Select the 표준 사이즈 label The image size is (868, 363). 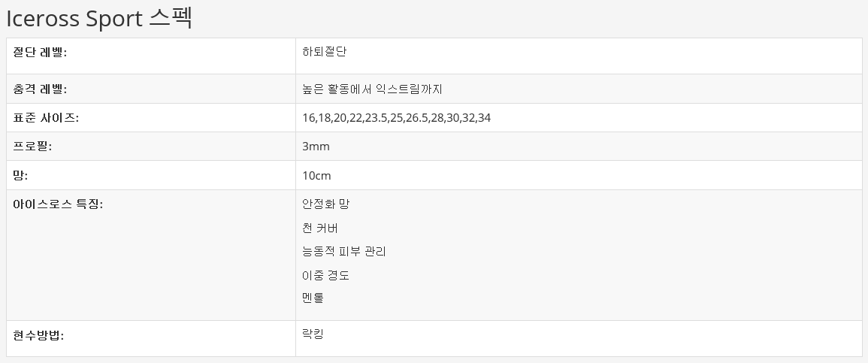(46, 118)
